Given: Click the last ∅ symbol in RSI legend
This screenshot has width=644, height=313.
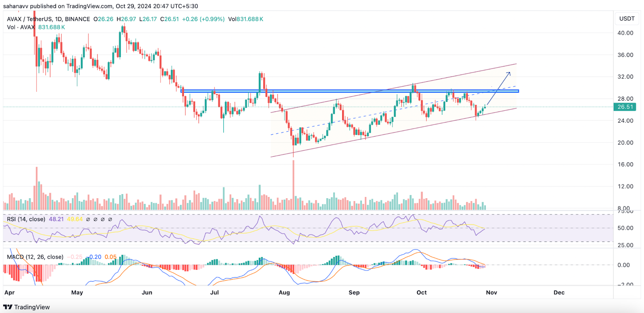Looking at the screenshot, I should pos(110,220).
